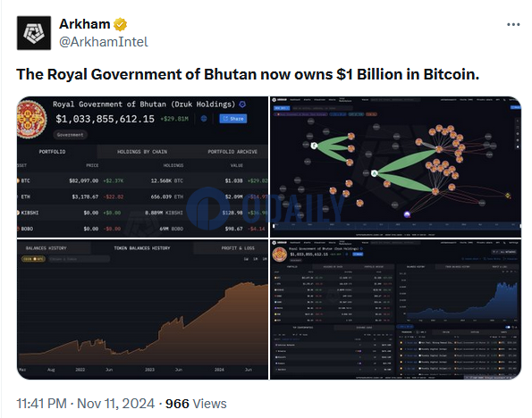This screenshot has width=532, height=418.
Task: Open the top-left portfolio screenshot image
Action: 142,167
